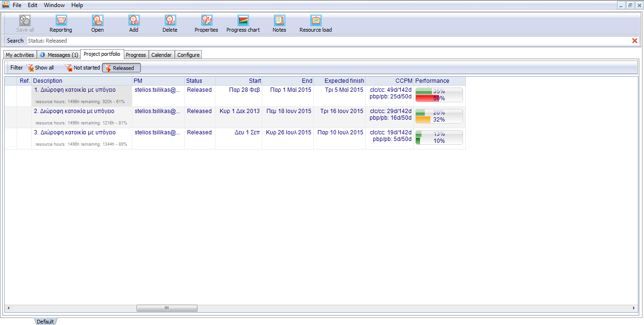This screenshot has width=644, height=325.
Task: Click end date Παρ 1 Μαϊ 2015
Action: (291, 90)
